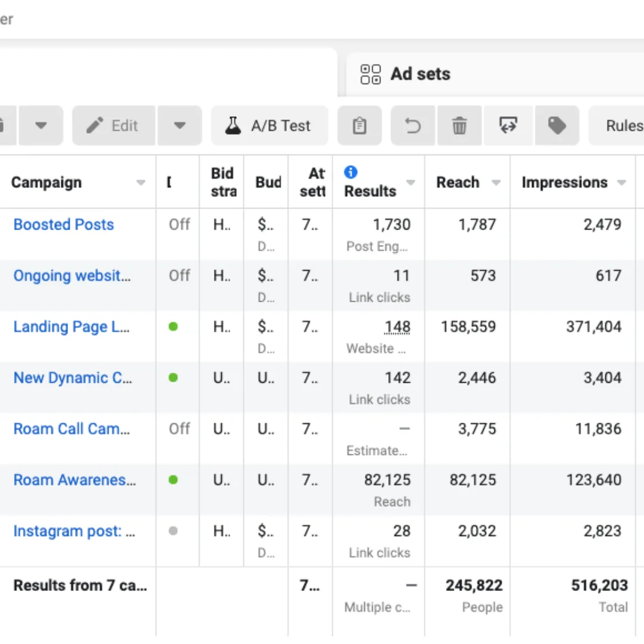Open the Campaign column sort dropdown
Screen dimensions: 644x644
141,182
